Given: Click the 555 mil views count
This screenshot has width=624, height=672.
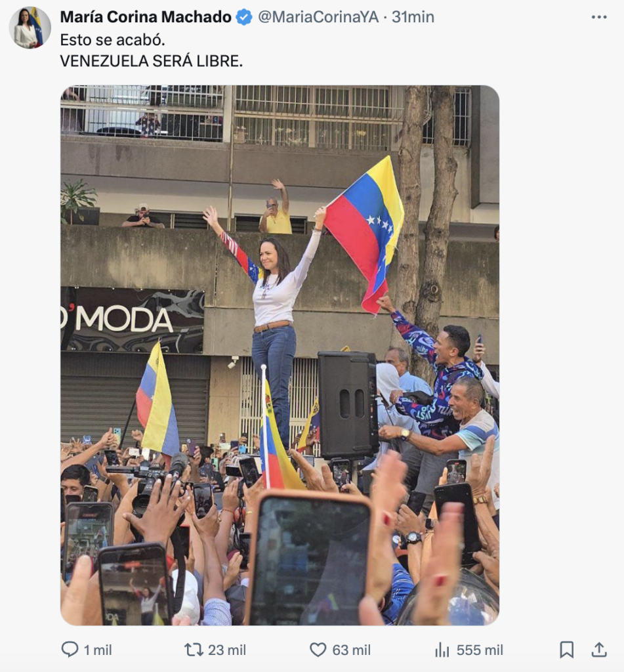Looking at the screenshot, I should point(480,650).
